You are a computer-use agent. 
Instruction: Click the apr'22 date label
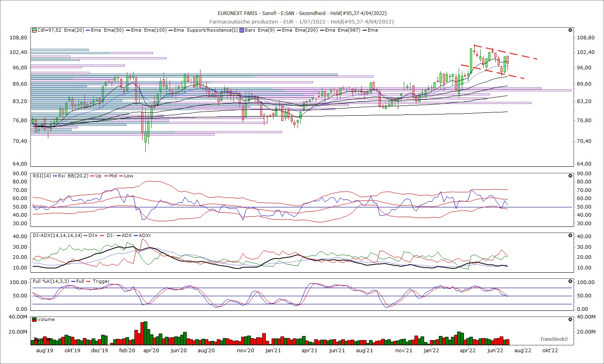coord(468,351)
